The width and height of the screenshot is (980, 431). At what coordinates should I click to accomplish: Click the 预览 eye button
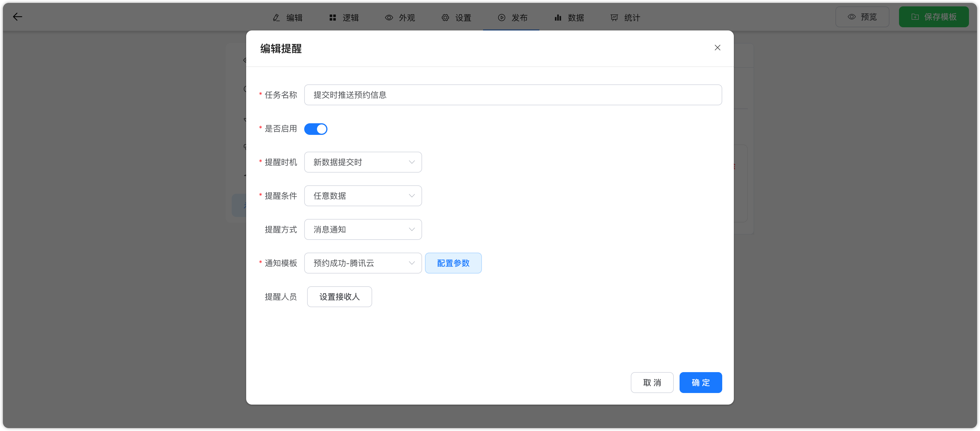[x=862, y=17]
